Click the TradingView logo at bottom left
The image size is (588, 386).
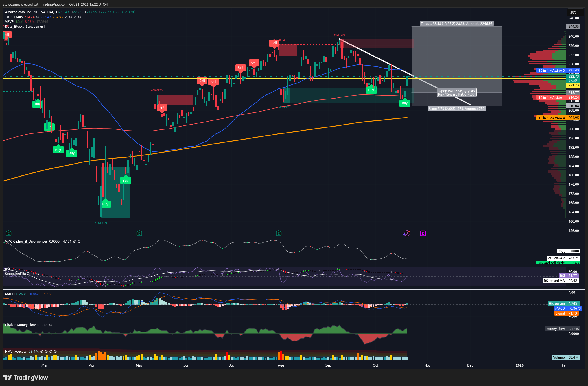tap(26, 378)
